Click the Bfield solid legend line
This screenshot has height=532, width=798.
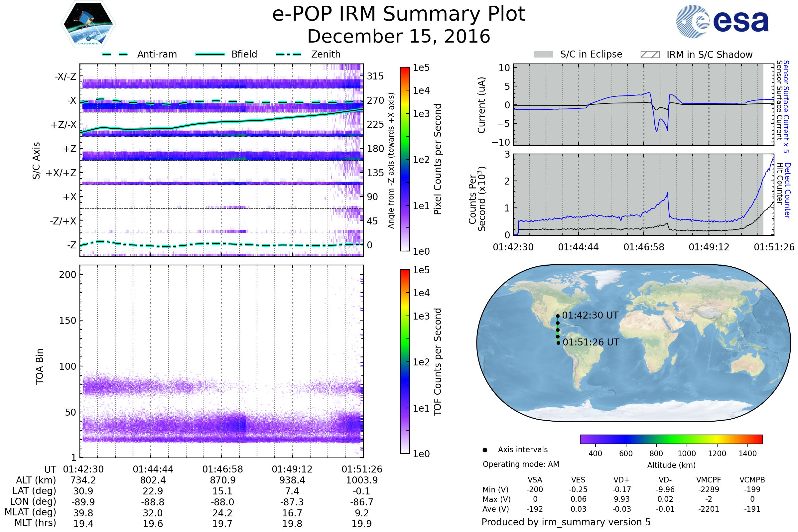(x=210, y=54)
